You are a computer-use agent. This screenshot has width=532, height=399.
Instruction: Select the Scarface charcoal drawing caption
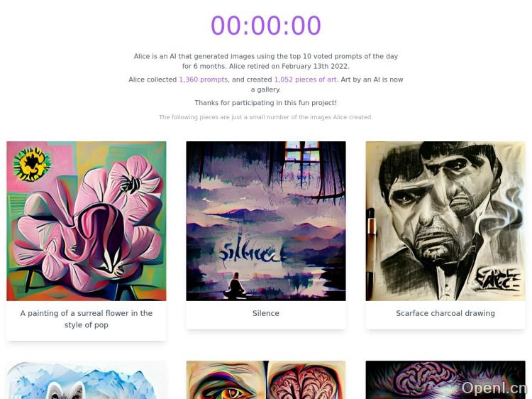445,313
